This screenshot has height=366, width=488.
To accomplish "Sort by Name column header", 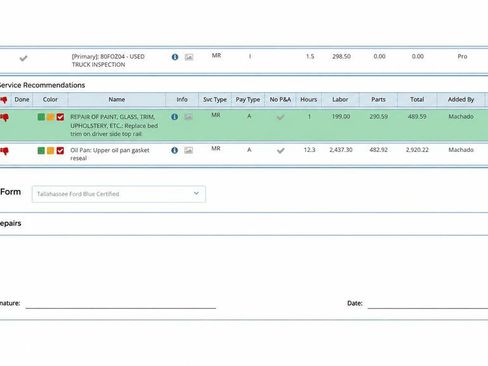I will 117,100.
